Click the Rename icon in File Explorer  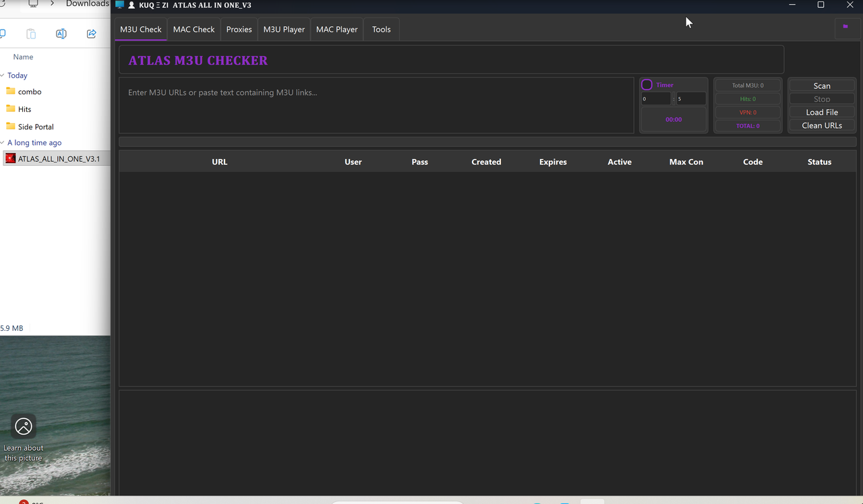(x=61, y=34)
